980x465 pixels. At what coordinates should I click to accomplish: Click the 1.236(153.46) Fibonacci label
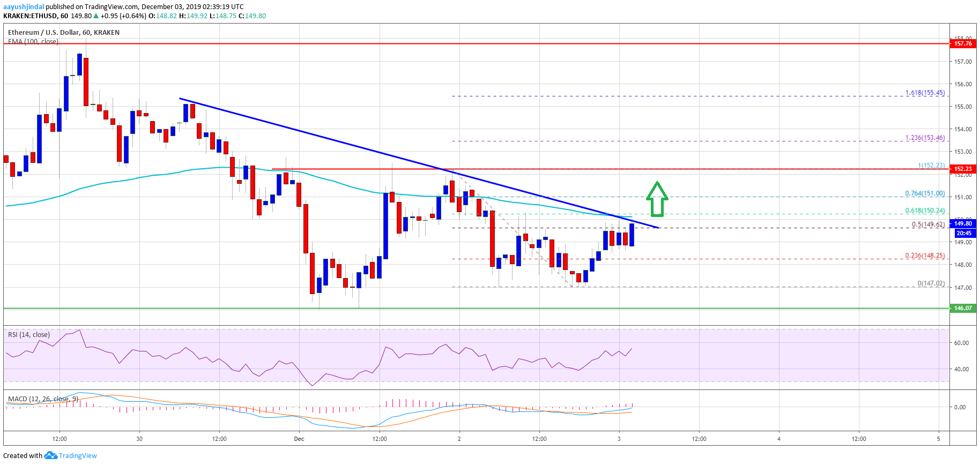[x=925, y=138]
